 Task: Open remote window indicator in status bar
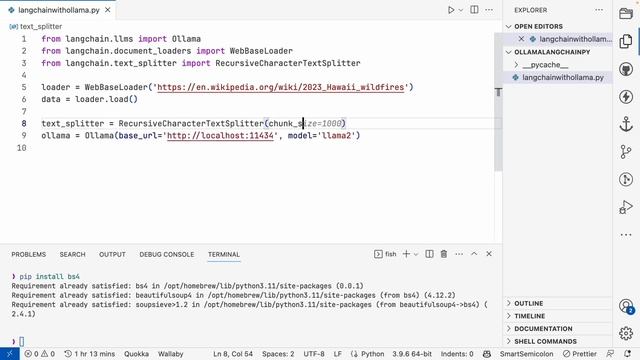(10, 354)
